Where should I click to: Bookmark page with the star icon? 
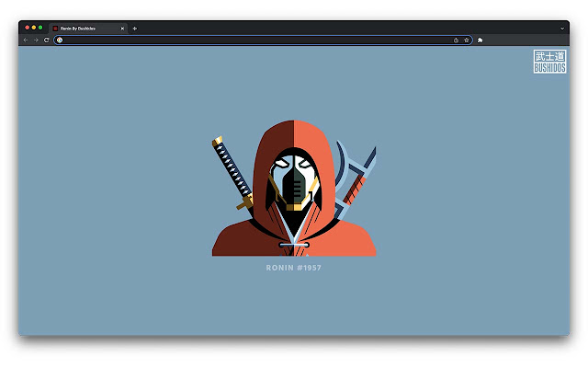pos(467,40)
